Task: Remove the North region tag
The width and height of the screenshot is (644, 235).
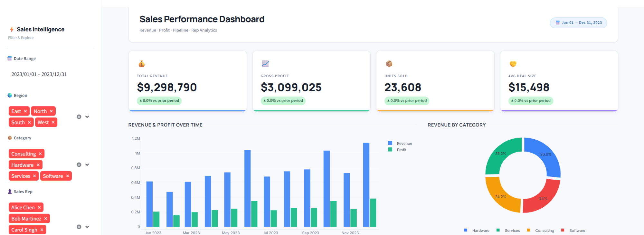Action: pos(51,111)
